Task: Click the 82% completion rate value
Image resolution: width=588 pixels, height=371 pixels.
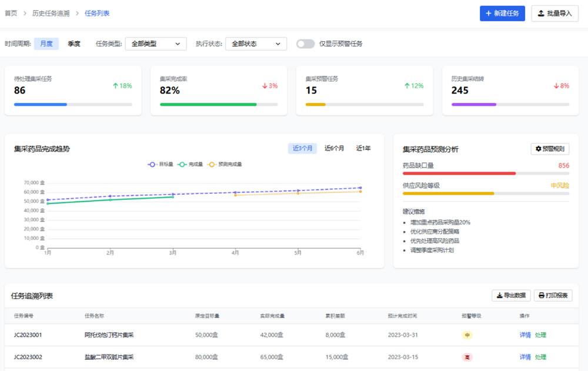Action: (169, 91)
